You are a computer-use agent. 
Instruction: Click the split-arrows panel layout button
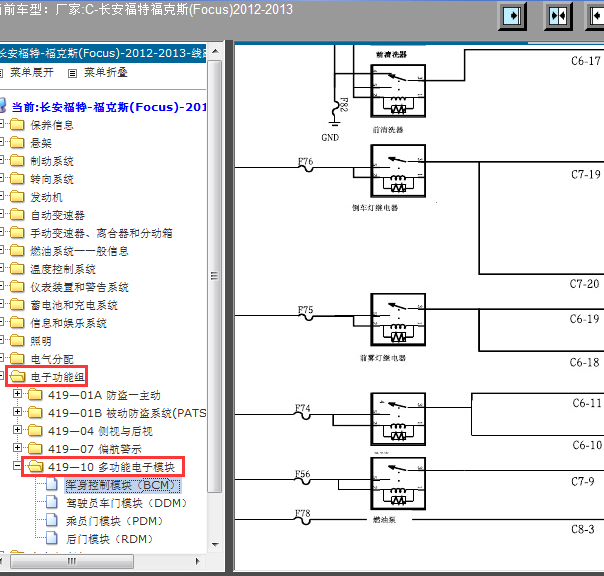(x=558, y=16)
